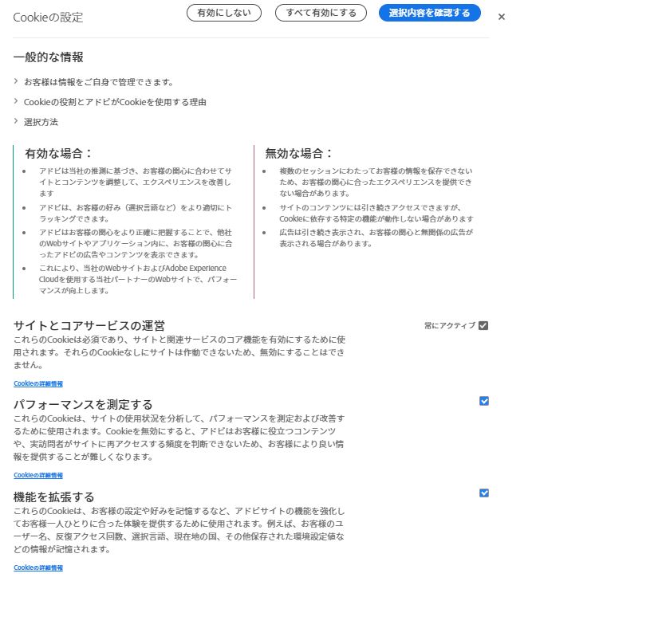Click the 一般的な情報 heading
This screenshot has height=644, width=662.
pos(48,57)
